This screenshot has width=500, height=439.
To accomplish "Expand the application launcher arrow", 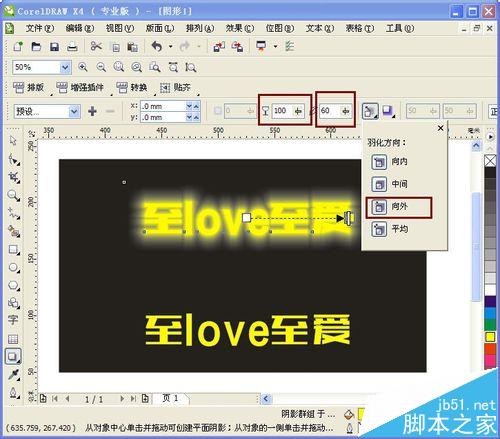I will tap(275, 46).
